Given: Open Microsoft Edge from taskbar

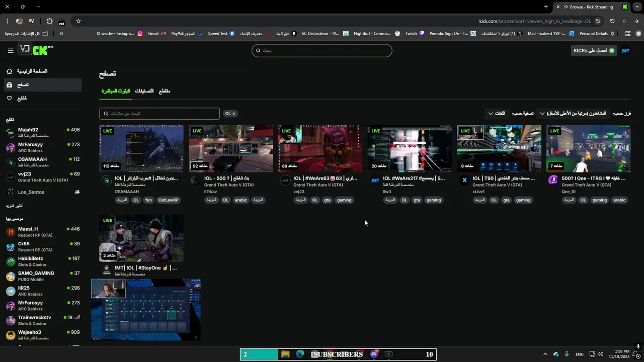Looking at the screenshot, I should point(300,354).
